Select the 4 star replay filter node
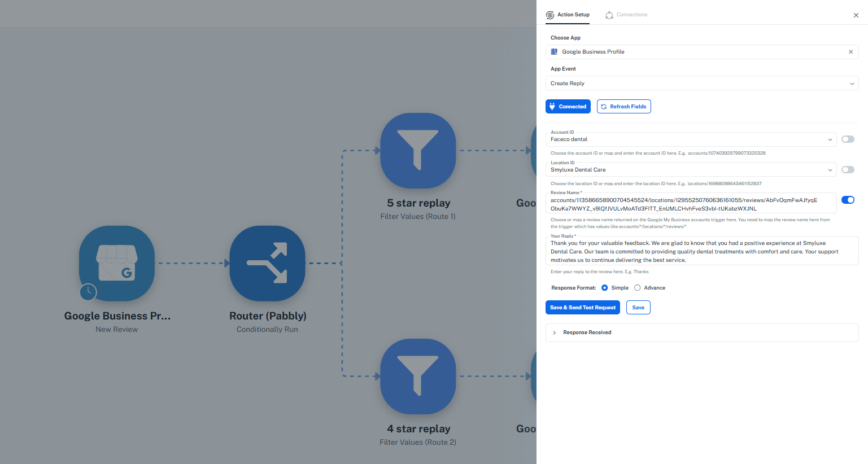Screen dimensions: 868x464 (x=418, y=377)
